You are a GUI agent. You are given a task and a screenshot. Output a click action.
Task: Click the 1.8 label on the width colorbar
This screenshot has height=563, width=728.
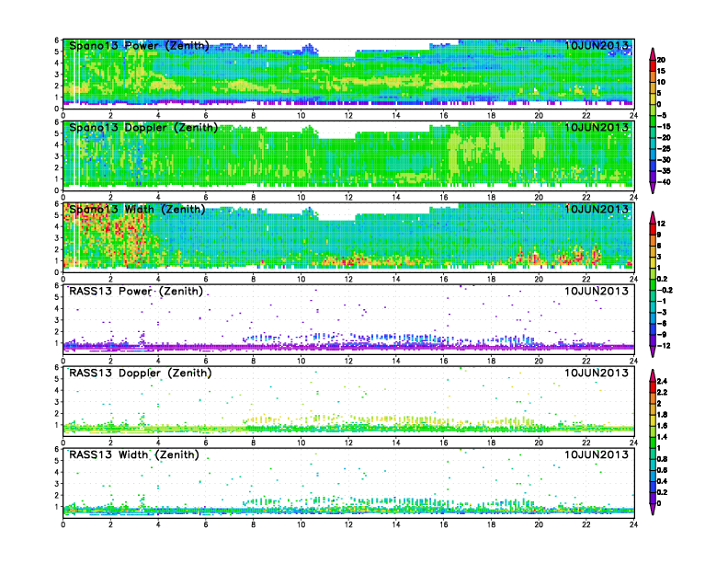click(x=662, y=415)
